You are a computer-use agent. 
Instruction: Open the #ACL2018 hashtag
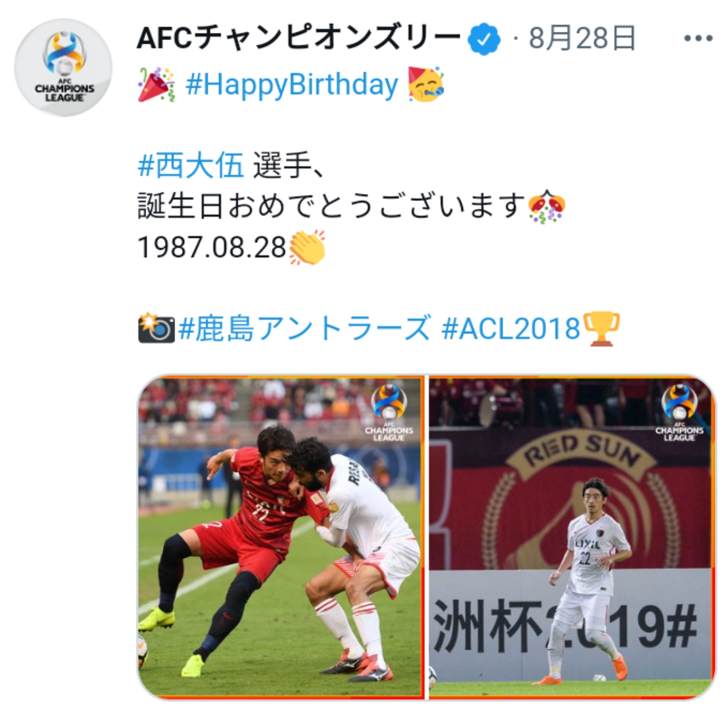click(511, 328)
